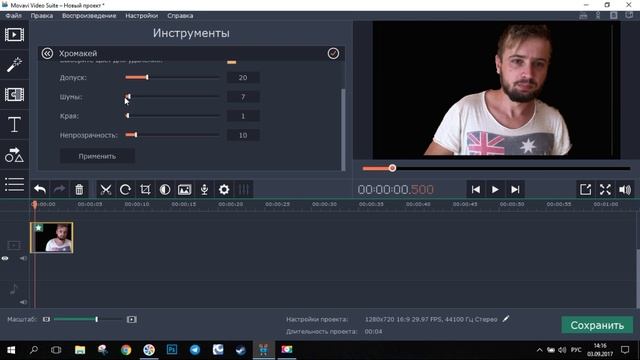Click the Масштаб timeline zoom slider
The height and width of the screenshot is (360, 640).
pos(88,319)
